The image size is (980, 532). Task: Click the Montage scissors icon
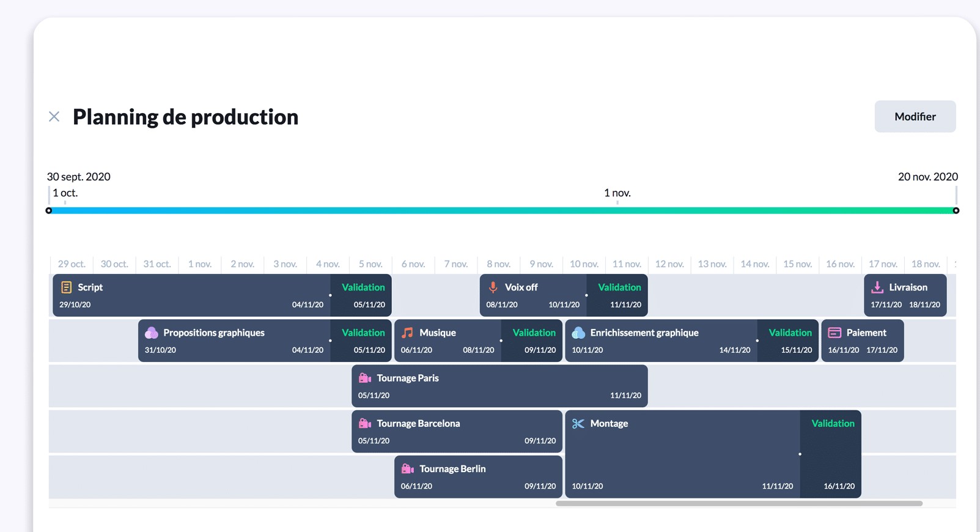[578, 424]
